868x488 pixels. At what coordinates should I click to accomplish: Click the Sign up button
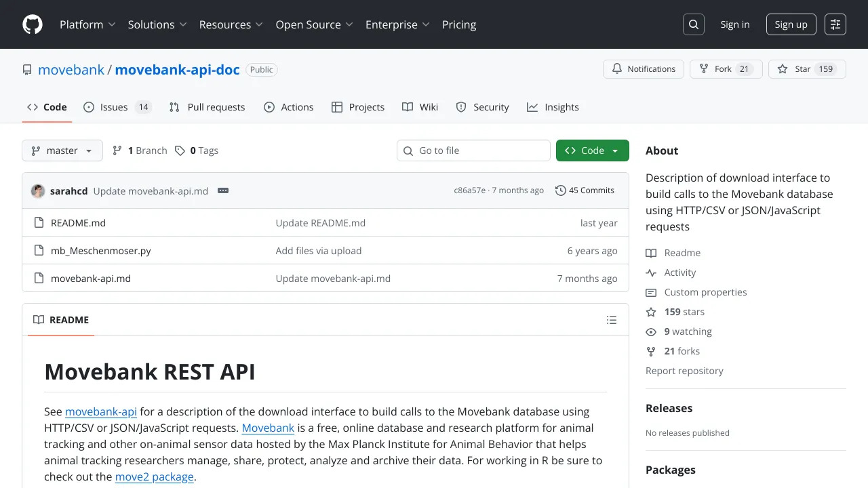[791, 24]
